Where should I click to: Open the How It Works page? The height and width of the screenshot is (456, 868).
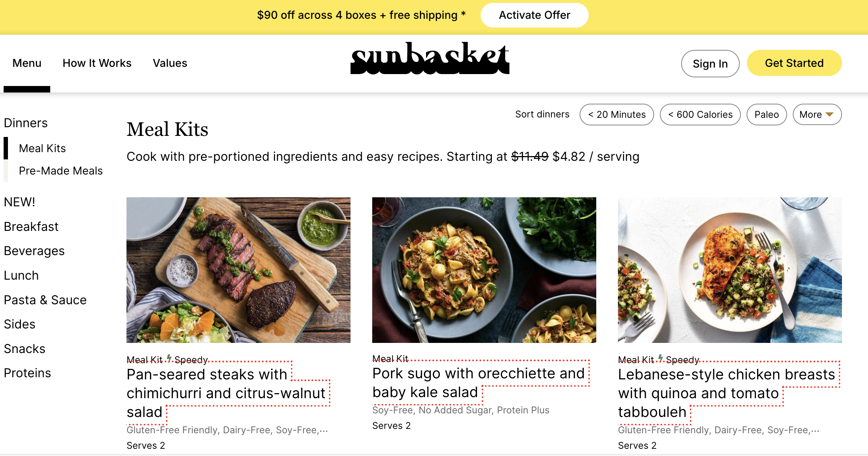(97, 63)
